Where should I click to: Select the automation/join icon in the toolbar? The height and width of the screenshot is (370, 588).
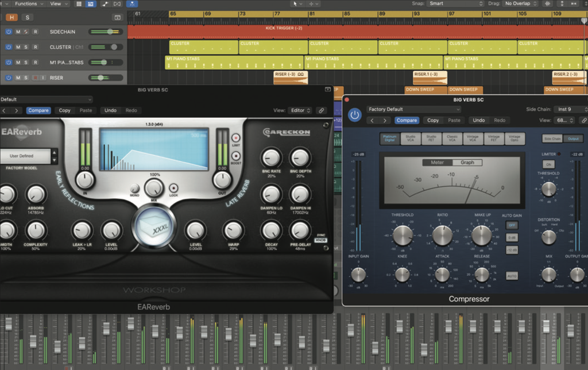click(104, 4)
